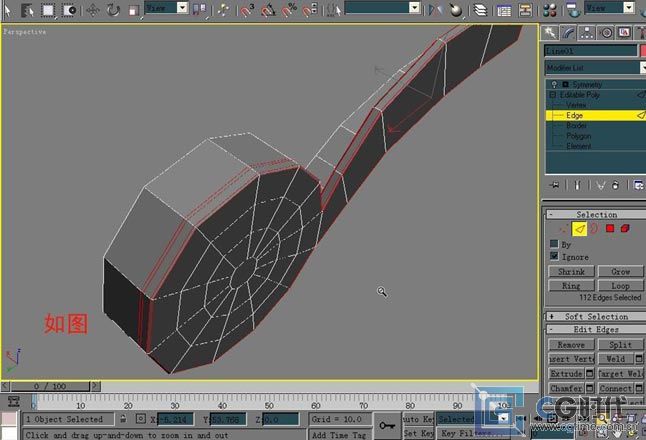646x440 pixels.
Task: Click the Loop selection button
Action: coord(620,286)
